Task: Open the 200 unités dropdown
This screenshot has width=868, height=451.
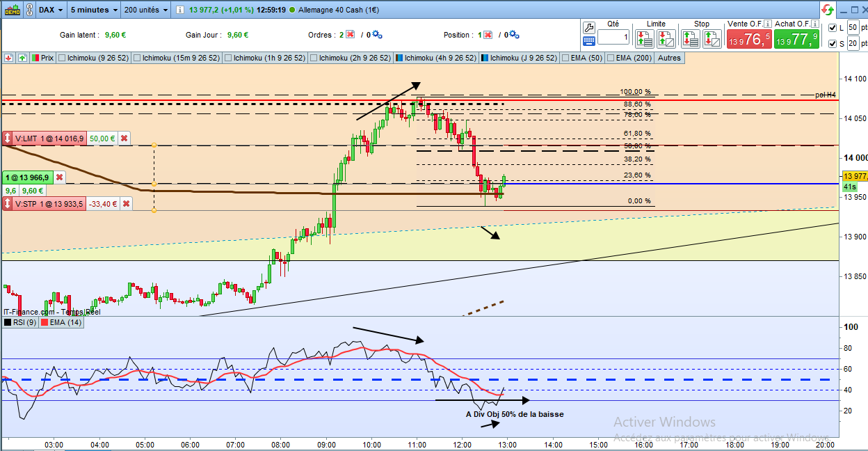Action: 145,10
